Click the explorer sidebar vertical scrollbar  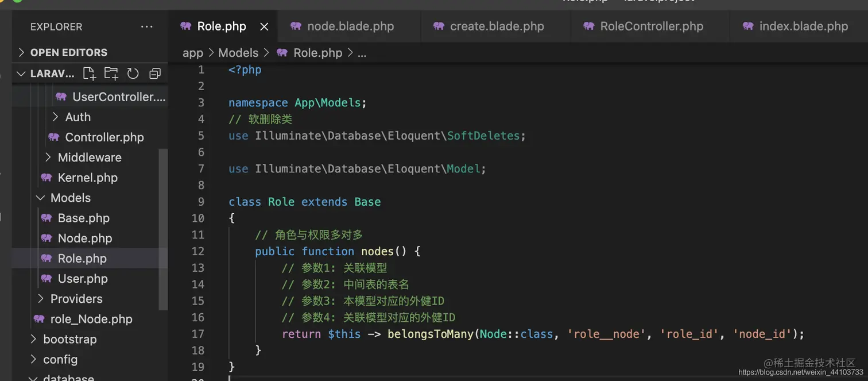tap(163, 230)
